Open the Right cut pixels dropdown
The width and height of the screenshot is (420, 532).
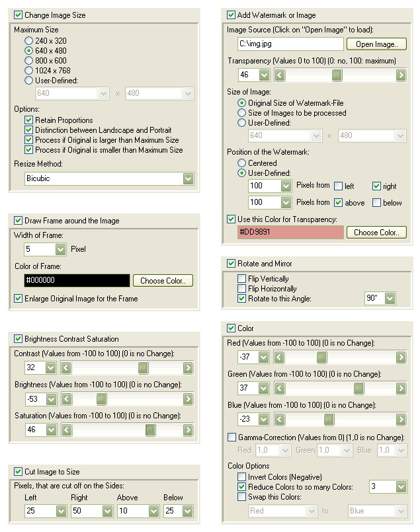point(107,512)
